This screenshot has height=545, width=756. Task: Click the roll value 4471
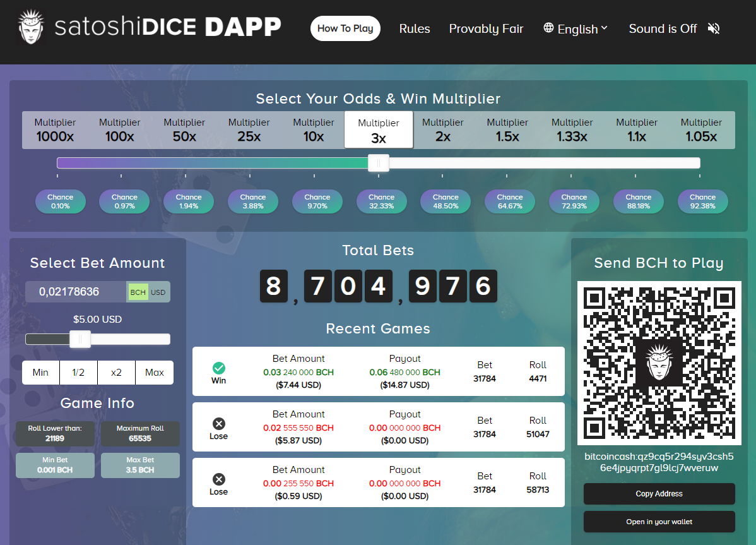pos(538,379)
